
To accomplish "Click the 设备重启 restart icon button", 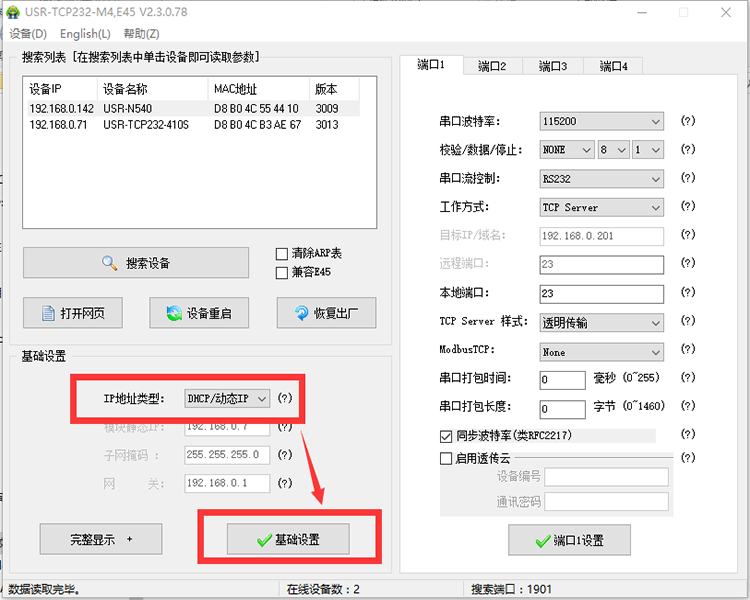I will click(x=199, y=313).
